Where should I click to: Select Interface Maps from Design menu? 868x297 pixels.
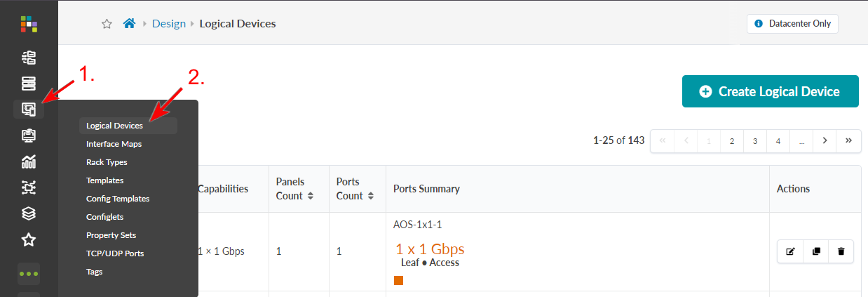pyautogui.click(x=114, y=144)
